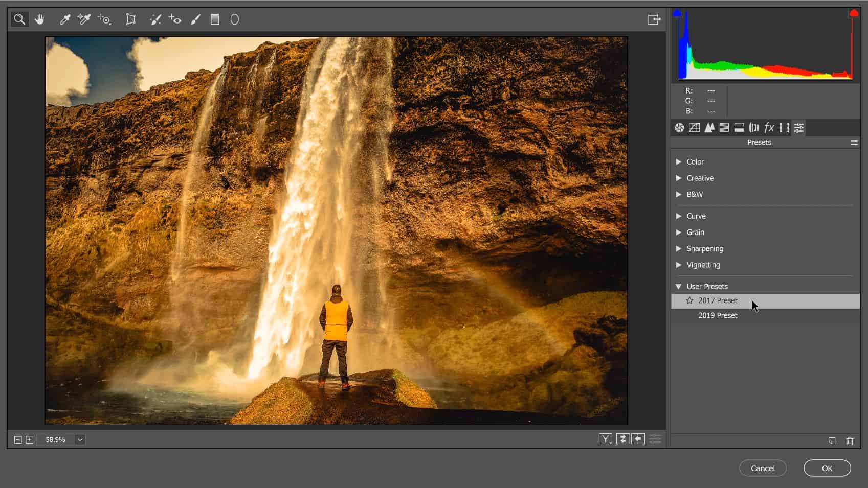Delete preset with the trash icon
The width and height of the screenshot is (868, 488).
(x=850, y=440)
